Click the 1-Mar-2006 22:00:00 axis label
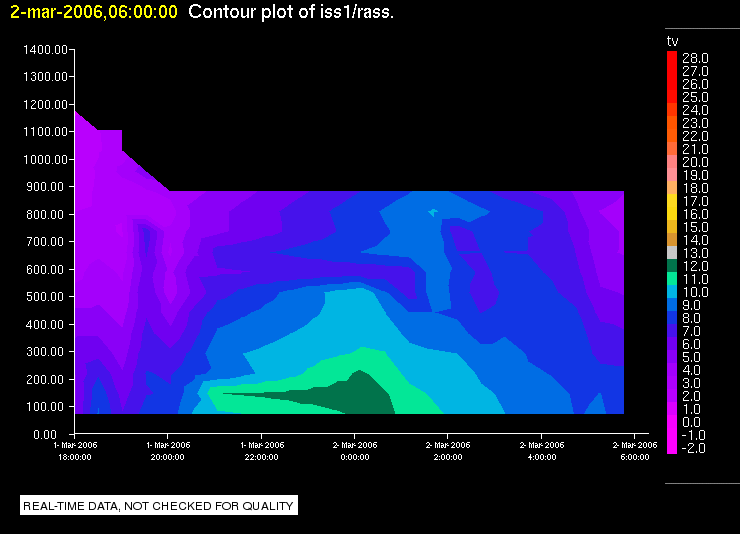This screenshot has width=740, height=534. (262, 451)
